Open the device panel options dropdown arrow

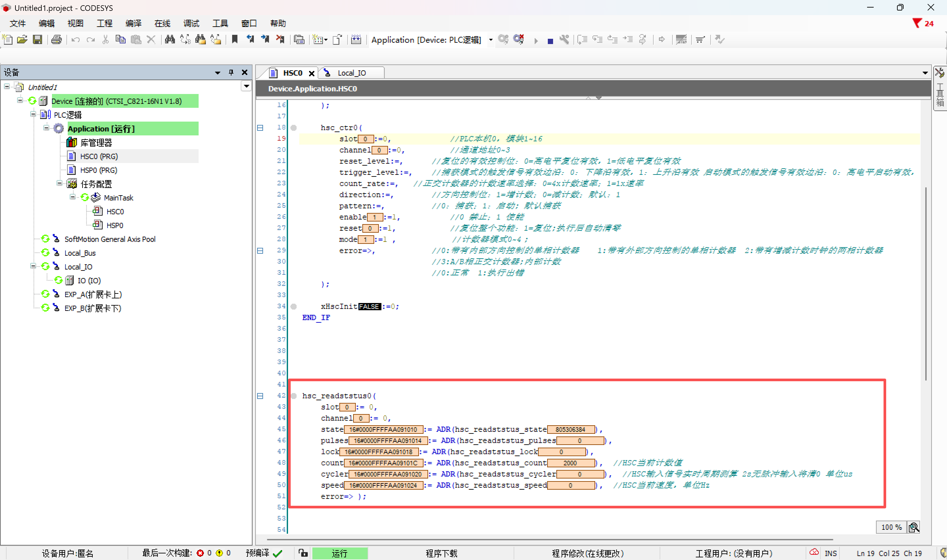pos(217,72)
